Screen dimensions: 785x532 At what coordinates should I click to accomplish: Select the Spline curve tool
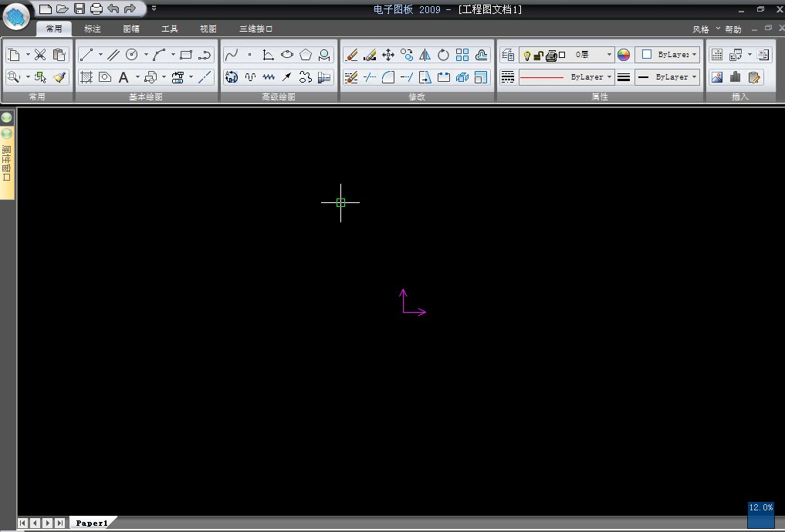[231, 55]
